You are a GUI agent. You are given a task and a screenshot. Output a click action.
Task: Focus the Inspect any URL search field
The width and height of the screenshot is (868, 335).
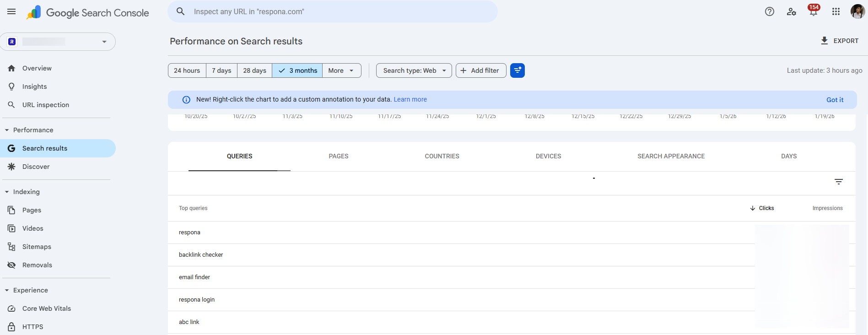click(333, 11)
